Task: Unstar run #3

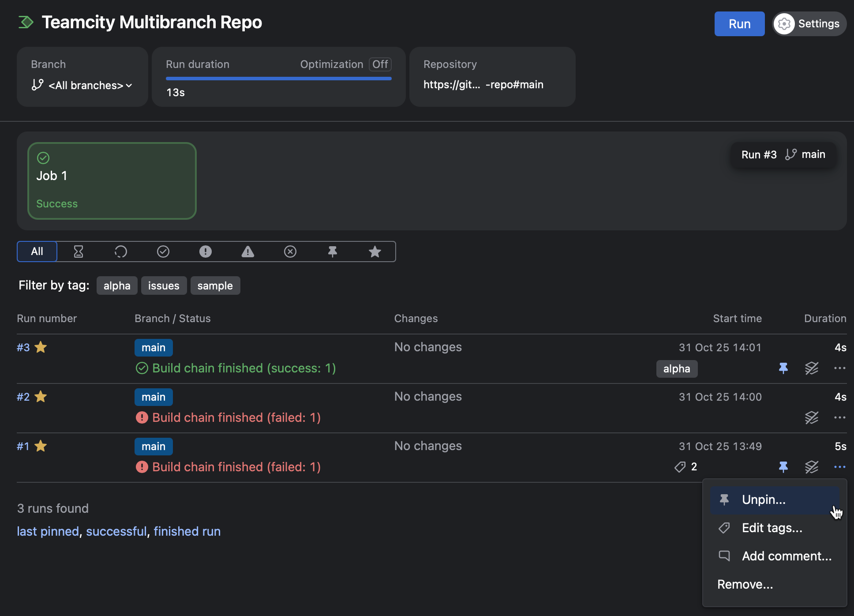Action: (41, 347)
